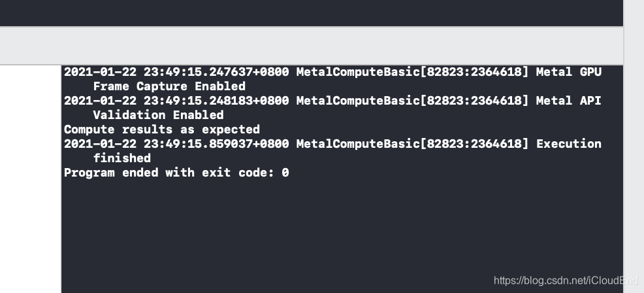
Task: Select the "Frame Capture Enabled" console line
Action: click(x=169, y=86)
